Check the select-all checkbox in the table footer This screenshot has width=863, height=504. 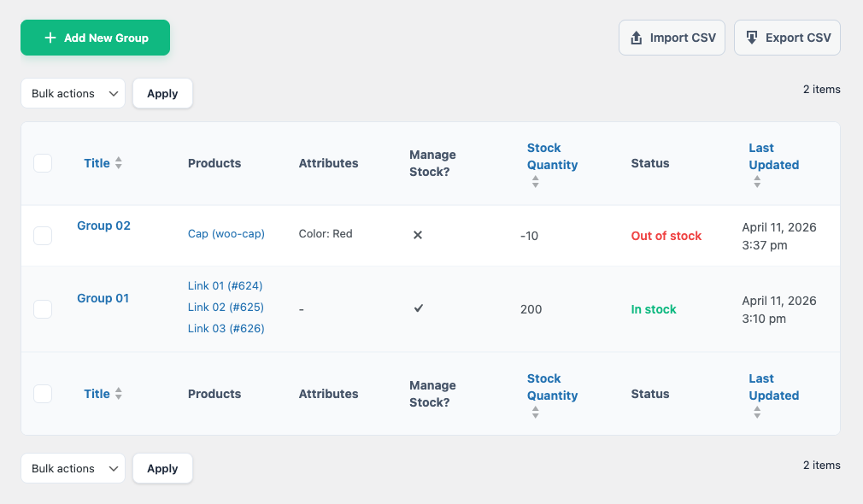[x=43, y=394]
